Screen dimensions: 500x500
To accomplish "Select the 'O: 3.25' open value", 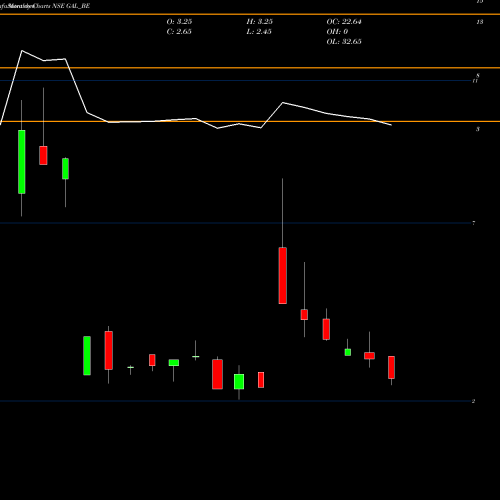I will tap(179, 22).
